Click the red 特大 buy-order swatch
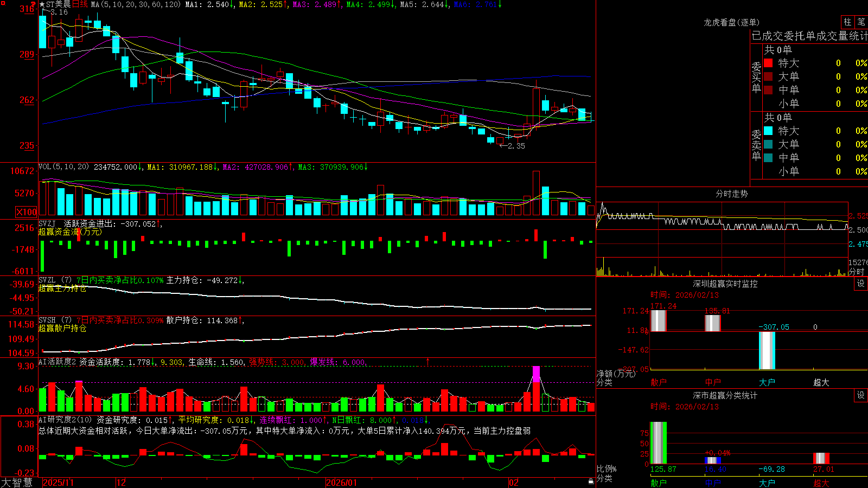 click(768, 63)
